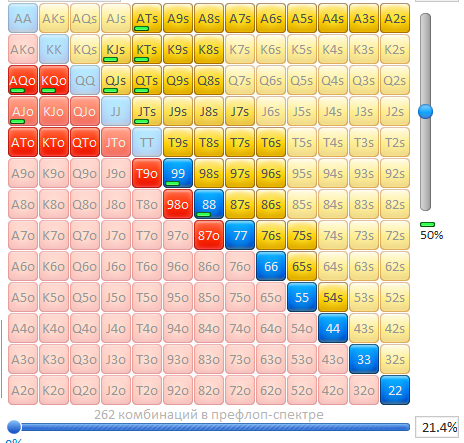Toggle the ATo offsuit cell
Screen dimensions: 464x443
[x=23, y=142]
